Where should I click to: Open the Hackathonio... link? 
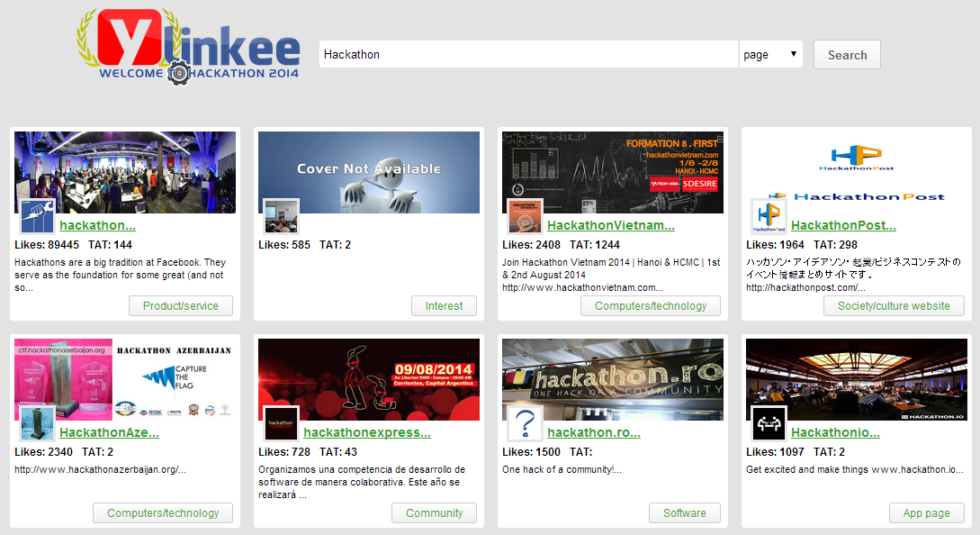click(x=835, y=432)
